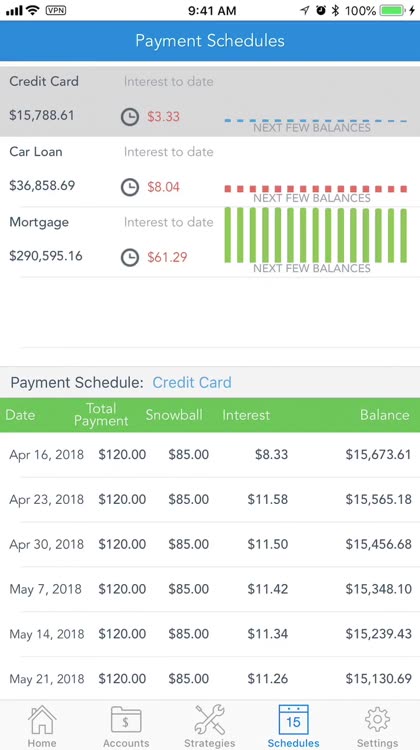Image resolution: width=420 pixels, height=750 pixels.
Task: Tap the clock icon beside $61.29
Action: coord(130,257)
